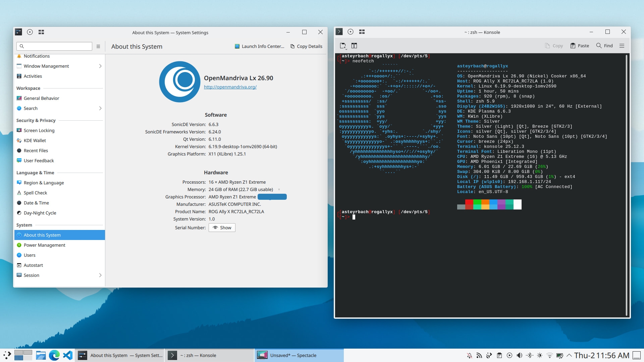Expand the hidden system tray icons arrow
644x362 pixels.
coord(569,355)
